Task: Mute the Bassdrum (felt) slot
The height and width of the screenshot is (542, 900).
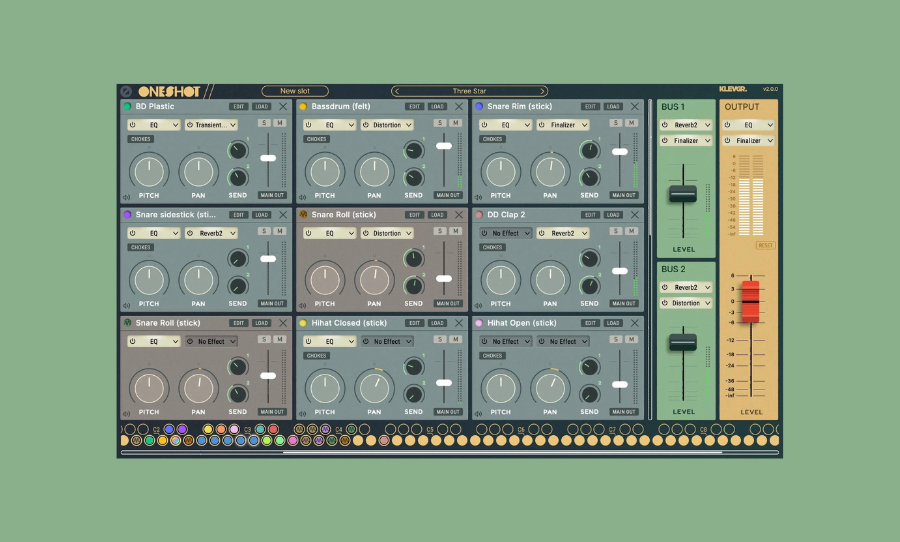Action: pos(455,123)
